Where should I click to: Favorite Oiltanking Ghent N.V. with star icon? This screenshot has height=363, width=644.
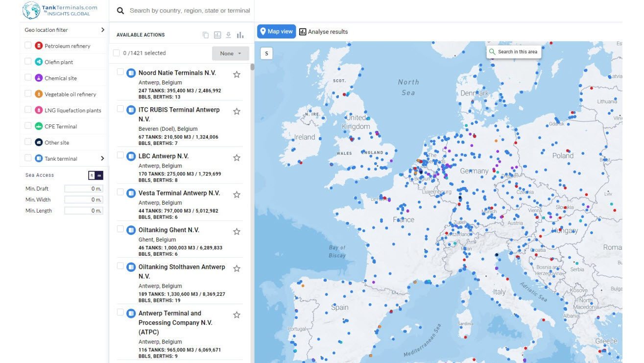[x=237, y=232]
